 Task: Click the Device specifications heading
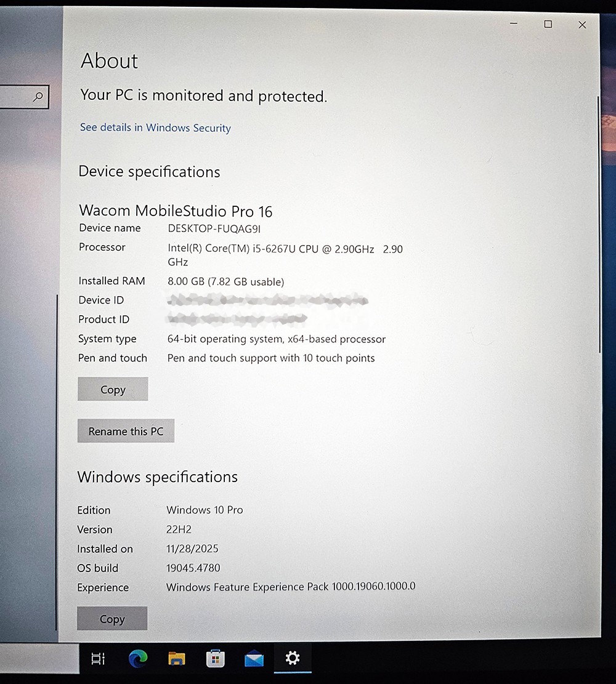149,172
